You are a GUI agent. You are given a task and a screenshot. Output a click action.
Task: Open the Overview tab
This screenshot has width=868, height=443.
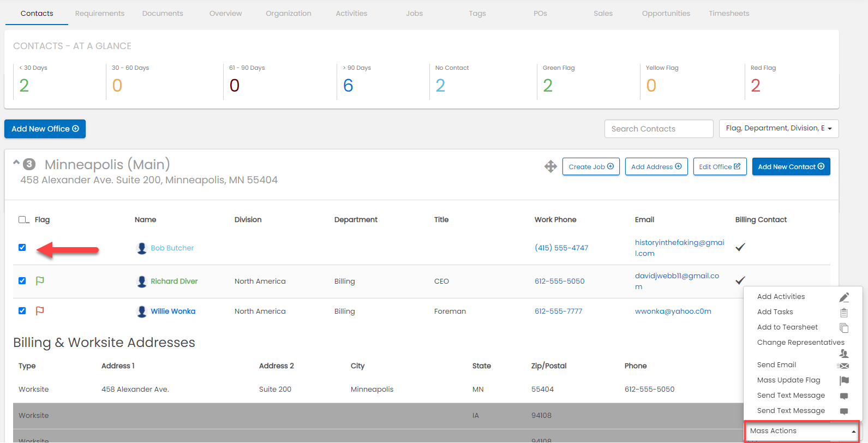226,13
